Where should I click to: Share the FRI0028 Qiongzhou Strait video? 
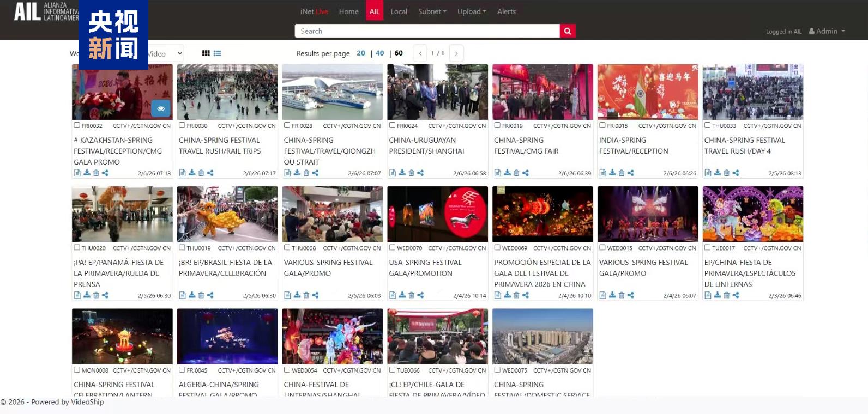[x=315, y=173]
